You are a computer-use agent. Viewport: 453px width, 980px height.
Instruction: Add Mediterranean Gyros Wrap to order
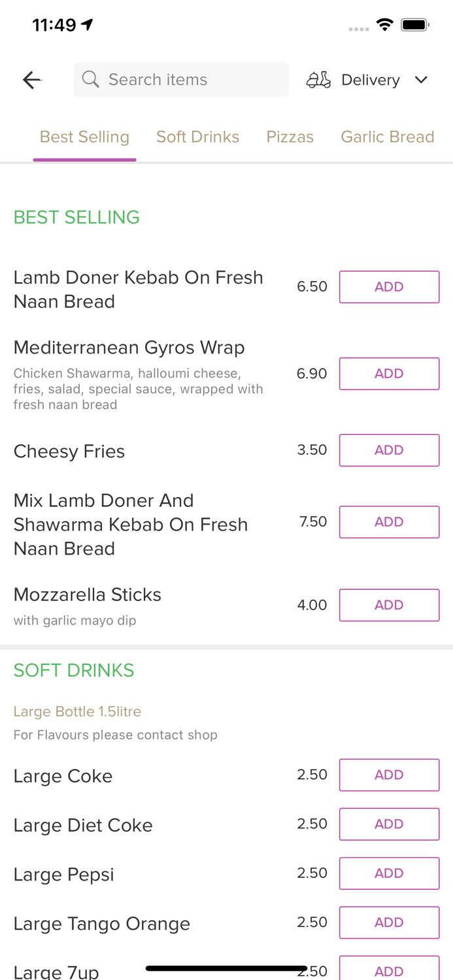(x=389, y=374)
